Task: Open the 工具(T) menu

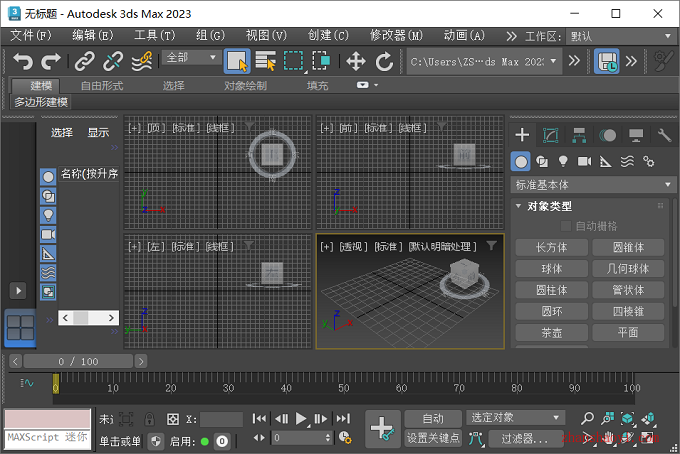Action: tap(154, 36)
